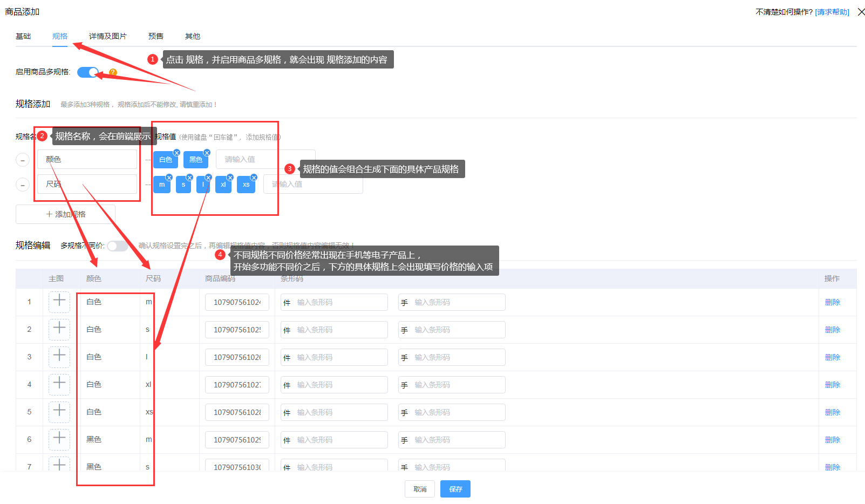Remove the 白色 spec value tag

click(x=176, y=153)
